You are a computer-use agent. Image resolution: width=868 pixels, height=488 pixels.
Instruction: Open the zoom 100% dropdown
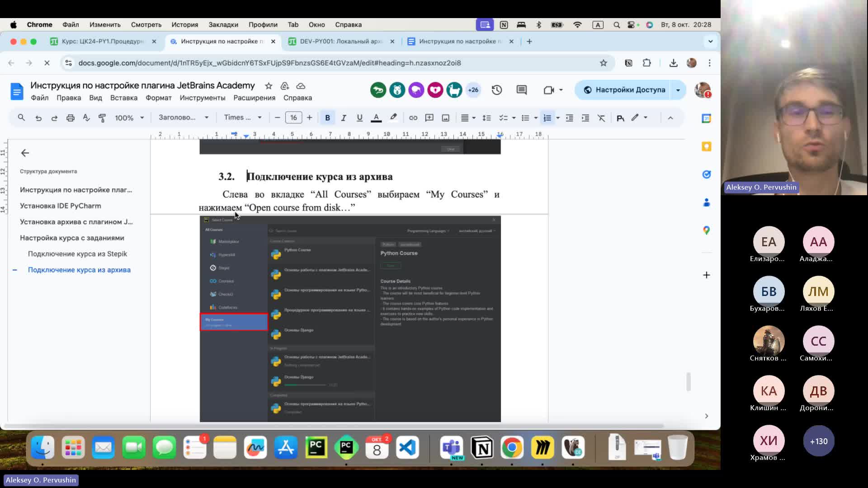[129, 118]
